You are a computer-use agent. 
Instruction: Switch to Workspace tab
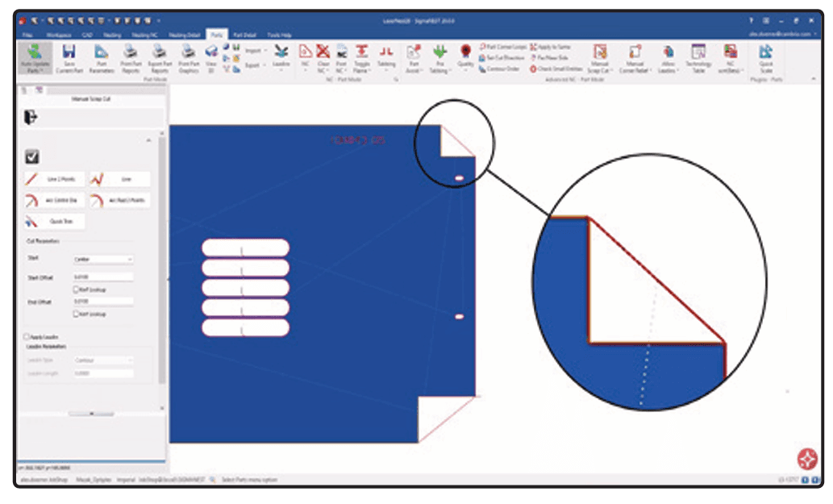coord(58,35)
